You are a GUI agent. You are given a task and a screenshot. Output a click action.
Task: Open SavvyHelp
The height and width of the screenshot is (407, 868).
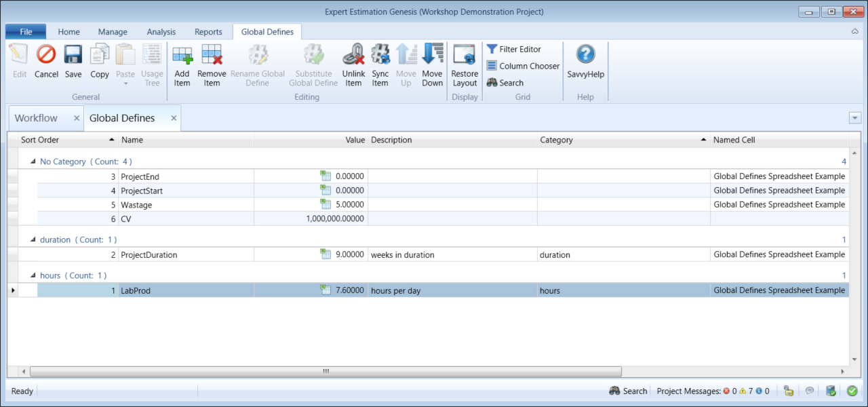coord(585,55)
